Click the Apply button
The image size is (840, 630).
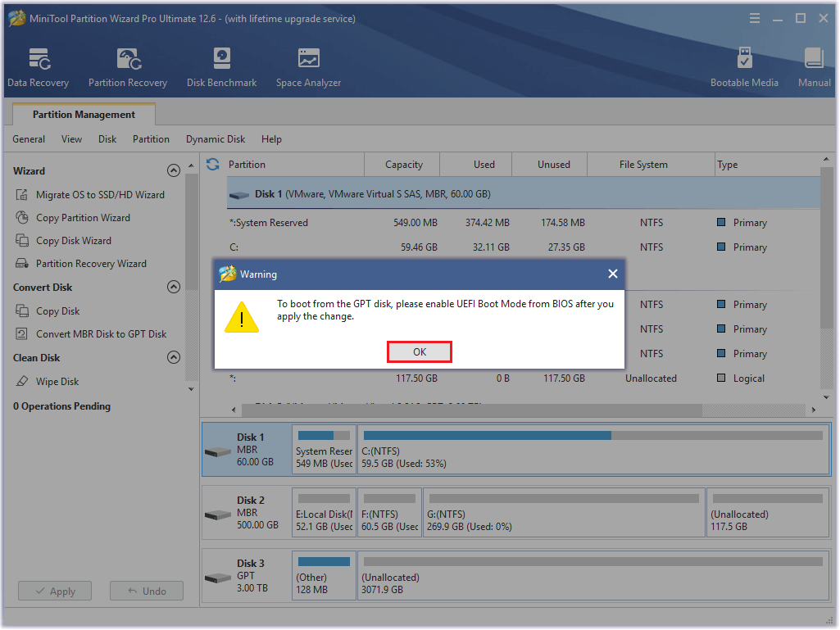pyautogui.click(x=54, y=591)
